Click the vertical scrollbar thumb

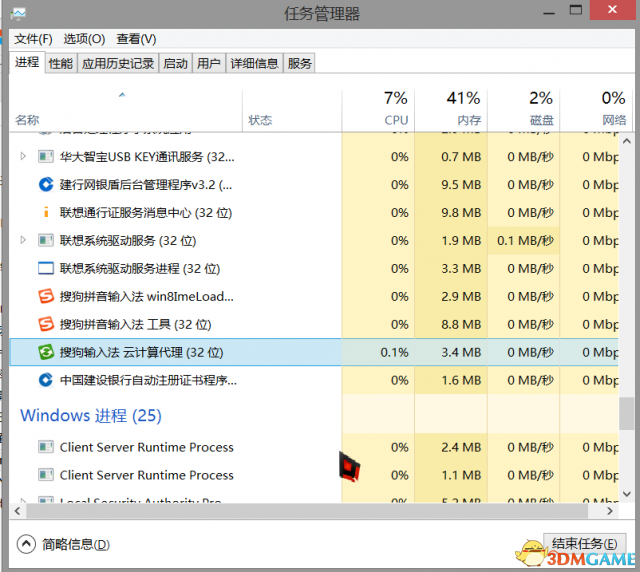[627, 413]
